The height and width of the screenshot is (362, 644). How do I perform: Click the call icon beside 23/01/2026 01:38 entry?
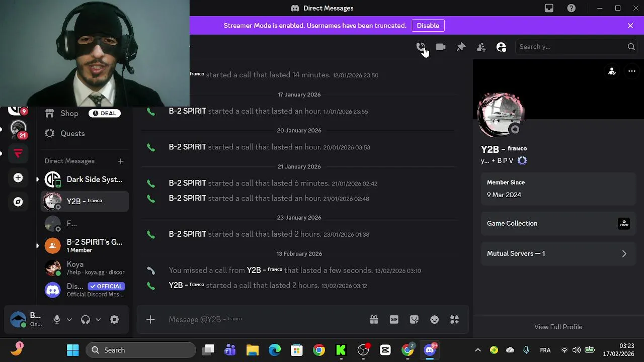(151, 234)
